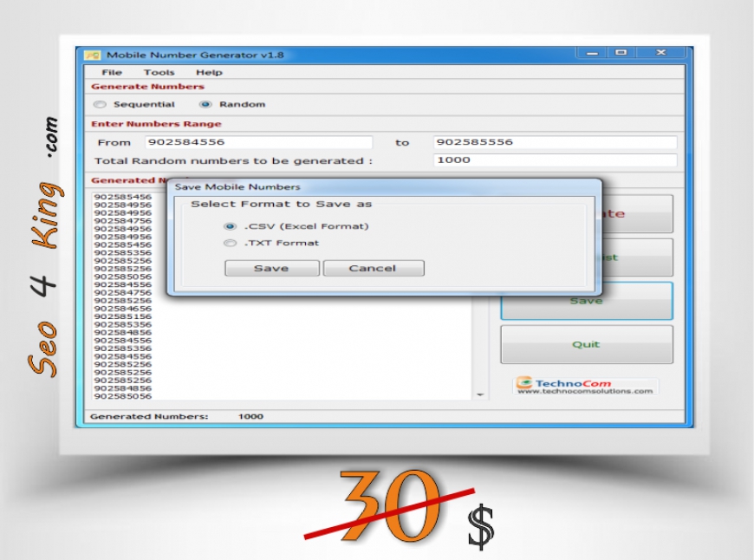The width and height of the screenshot is (754, 560).
Task: Click the list scrollbar down arrow
Action: click(x=480, y=395)
